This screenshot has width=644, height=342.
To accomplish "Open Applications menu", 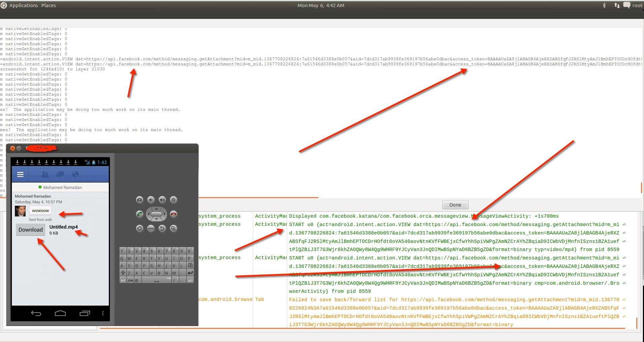I will coord(24,5).
